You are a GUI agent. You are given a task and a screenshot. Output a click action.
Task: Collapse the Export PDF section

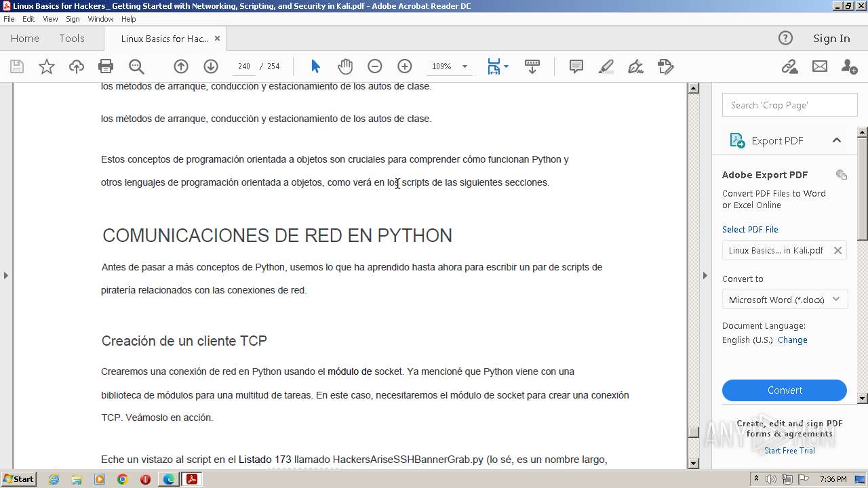(x=837, y=140)
